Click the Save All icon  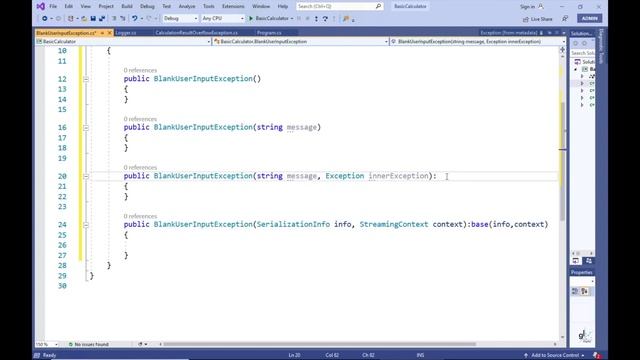tap(102, 18)
